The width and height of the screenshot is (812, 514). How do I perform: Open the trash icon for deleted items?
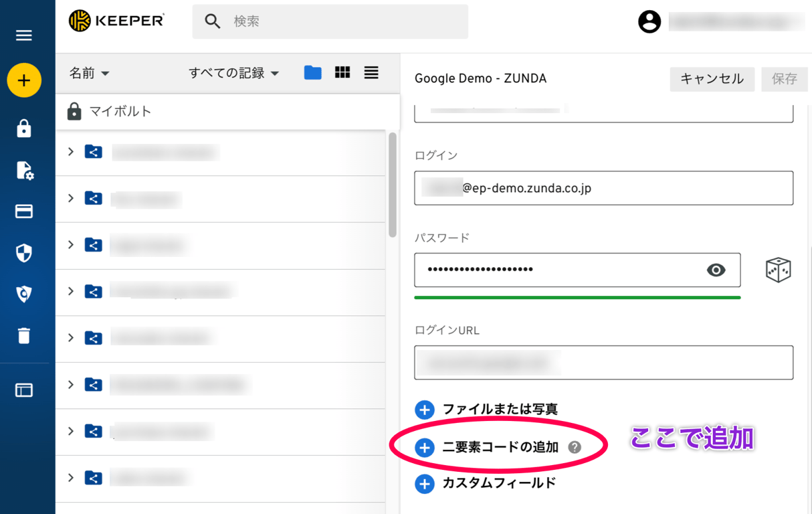24,336
